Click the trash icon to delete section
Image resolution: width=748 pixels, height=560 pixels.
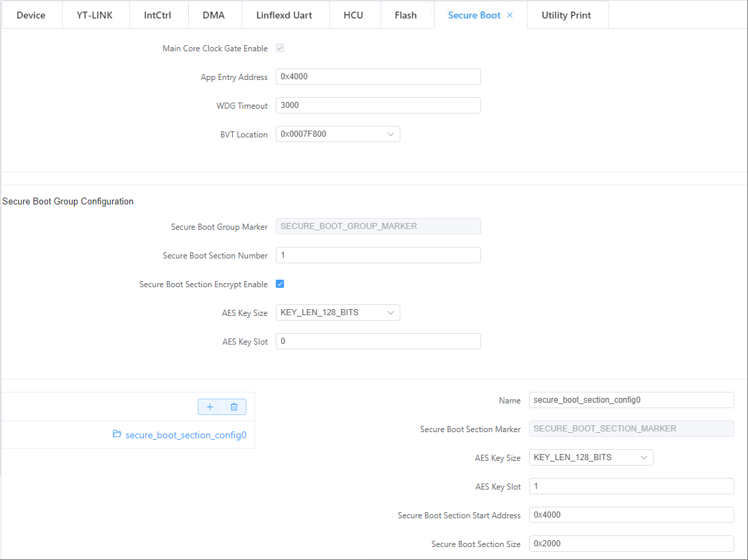click(234, 407)
